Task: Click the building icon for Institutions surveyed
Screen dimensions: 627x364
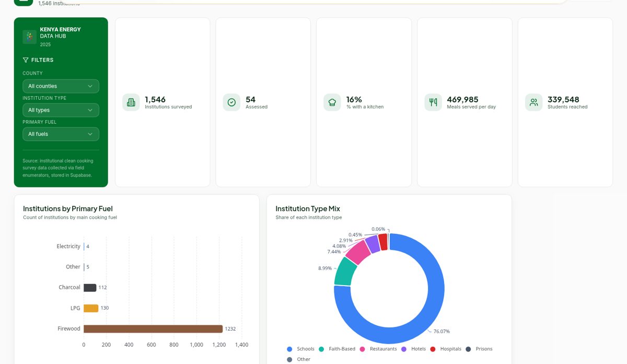Action: coord(131,102)
